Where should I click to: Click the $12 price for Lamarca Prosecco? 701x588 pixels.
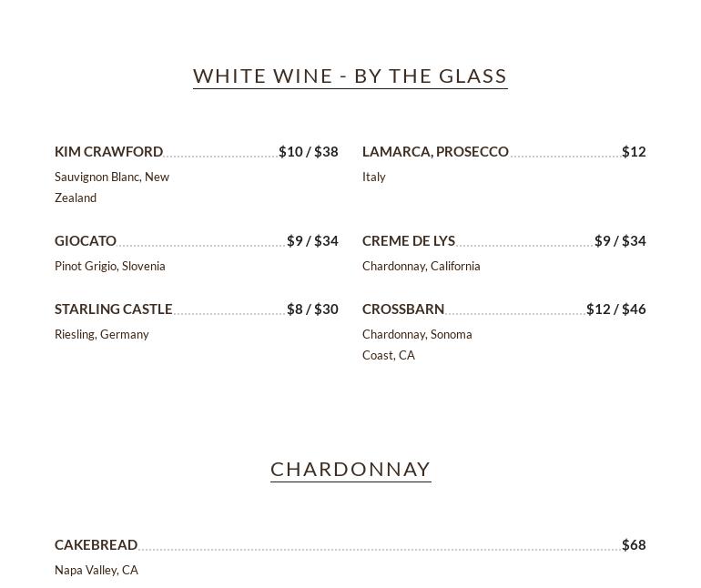tap(634, 152)
